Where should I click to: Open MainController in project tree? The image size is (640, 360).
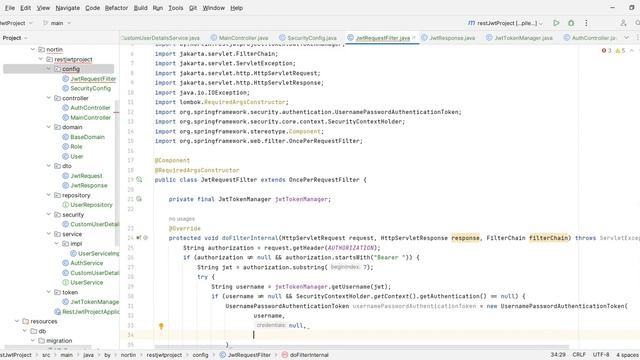pyautogui.click(x=90, y=118)
